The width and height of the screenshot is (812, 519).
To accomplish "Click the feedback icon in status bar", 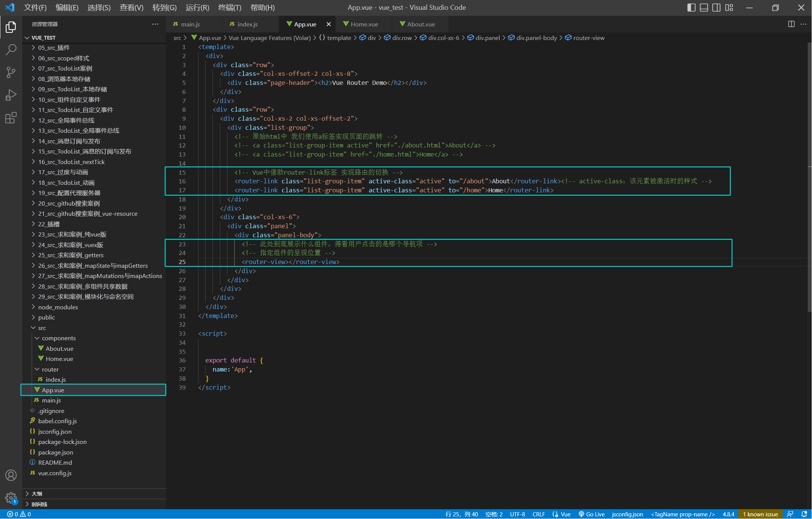I will pyautogui.click(x=790, y=514).
